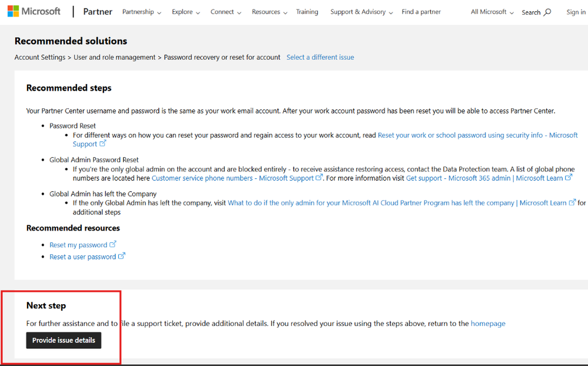Open Reset a user password link
588x366 pixels.
(83, 257)
